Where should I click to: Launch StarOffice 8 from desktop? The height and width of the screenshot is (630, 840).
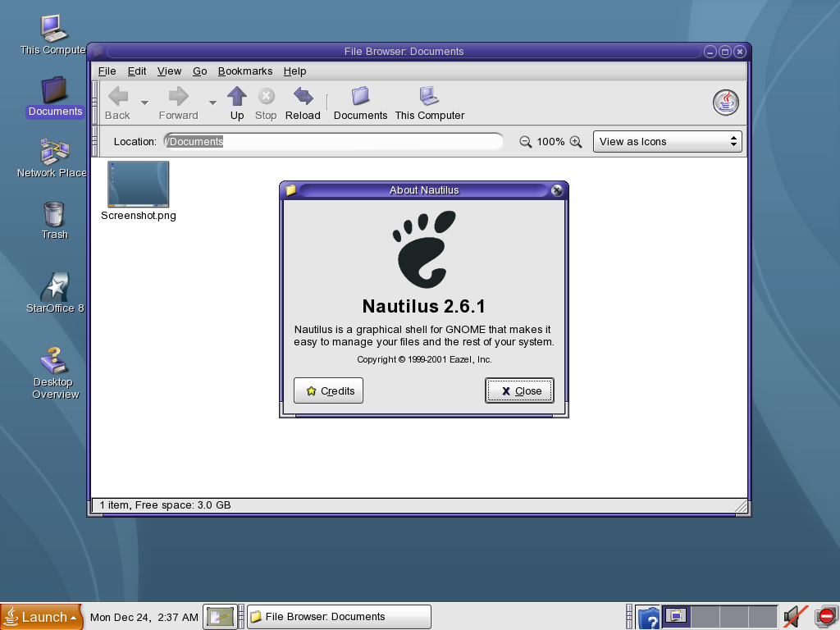coord(55,293)
